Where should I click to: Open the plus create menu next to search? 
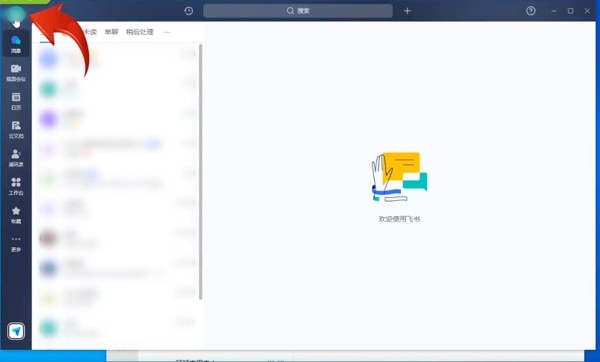point(407,11)
